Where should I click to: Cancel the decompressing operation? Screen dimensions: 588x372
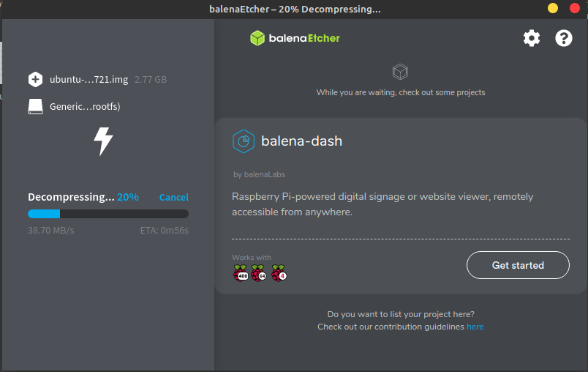pos(173,198)
